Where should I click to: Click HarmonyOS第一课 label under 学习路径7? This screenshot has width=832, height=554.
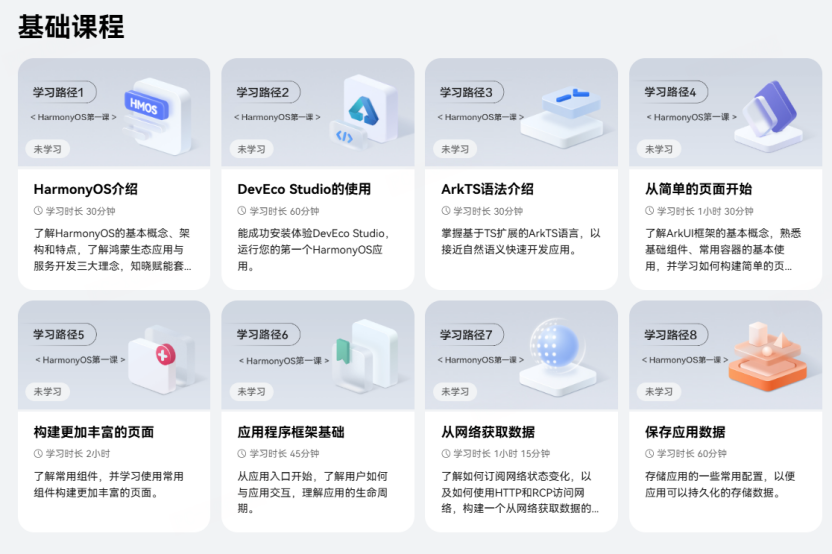[x=481, y=360]
